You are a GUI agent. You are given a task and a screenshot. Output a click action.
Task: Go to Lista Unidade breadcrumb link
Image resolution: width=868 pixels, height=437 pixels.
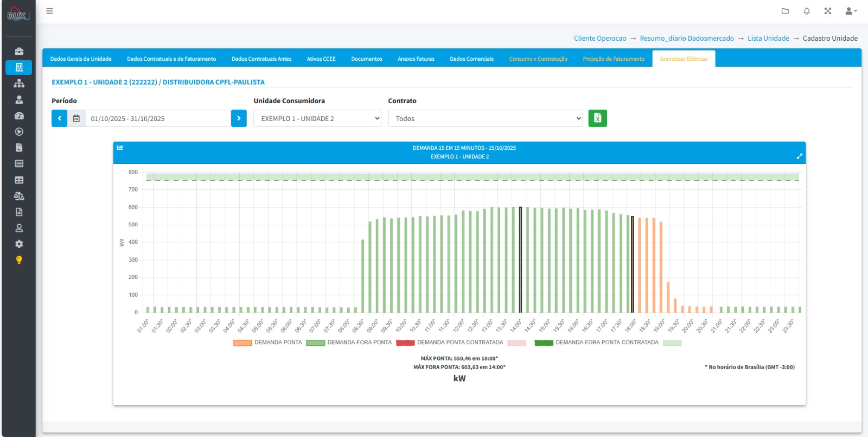[x=768, y=39]
